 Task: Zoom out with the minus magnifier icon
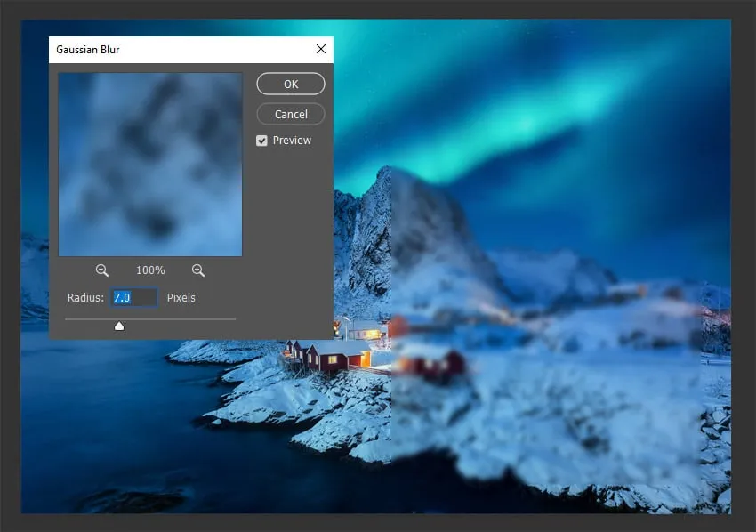tap(102, 270)
